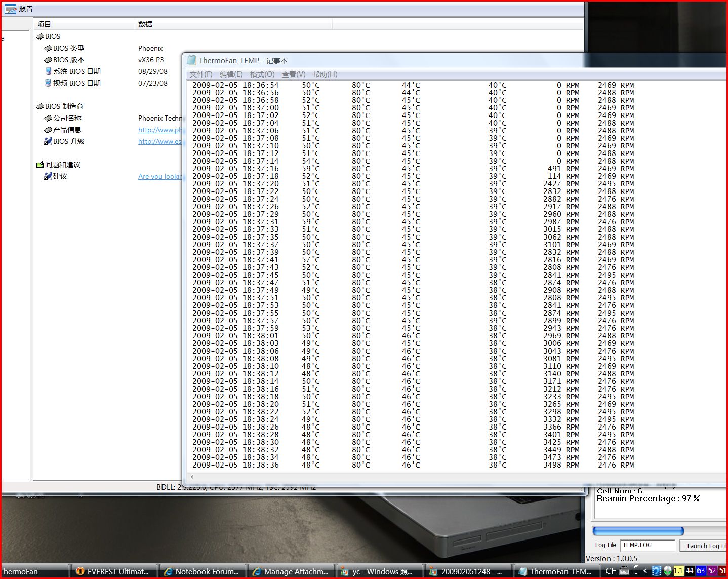Viewport: 728px width, 579px height.
Task: Switch to Notebook Forum taskbar button
Action: point(203,571)
